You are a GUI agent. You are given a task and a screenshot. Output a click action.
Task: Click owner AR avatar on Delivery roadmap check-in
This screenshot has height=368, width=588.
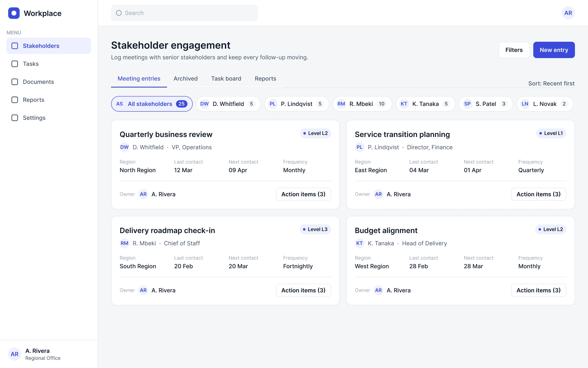point(143,290)
